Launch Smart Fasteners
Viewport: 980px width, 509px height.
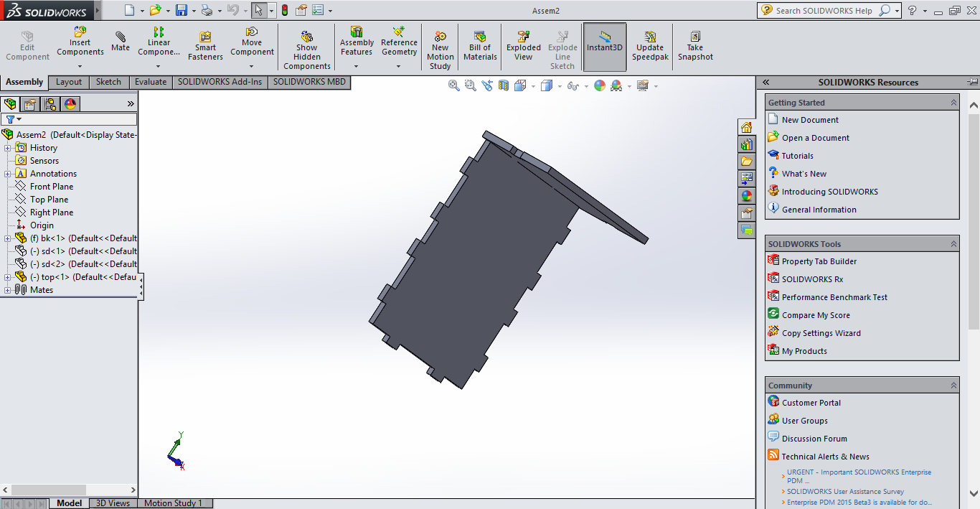[x=205, y=47]
